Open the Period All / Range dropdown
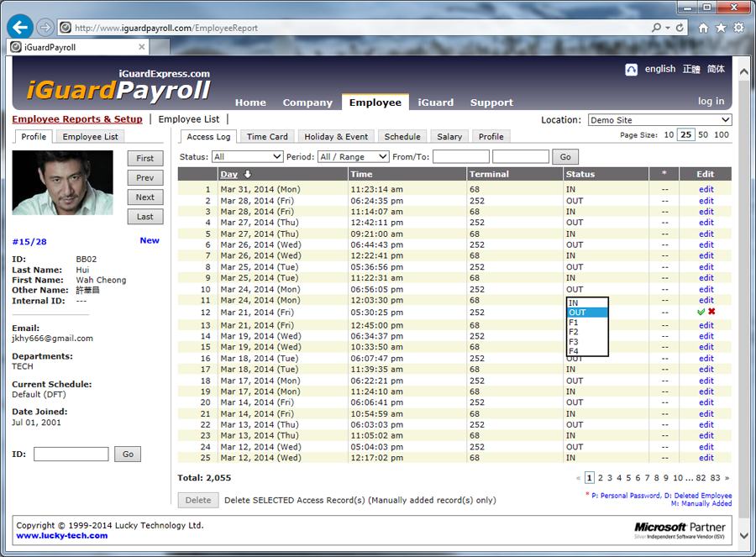This screenshot has height=557, width=756. (354, 157)
